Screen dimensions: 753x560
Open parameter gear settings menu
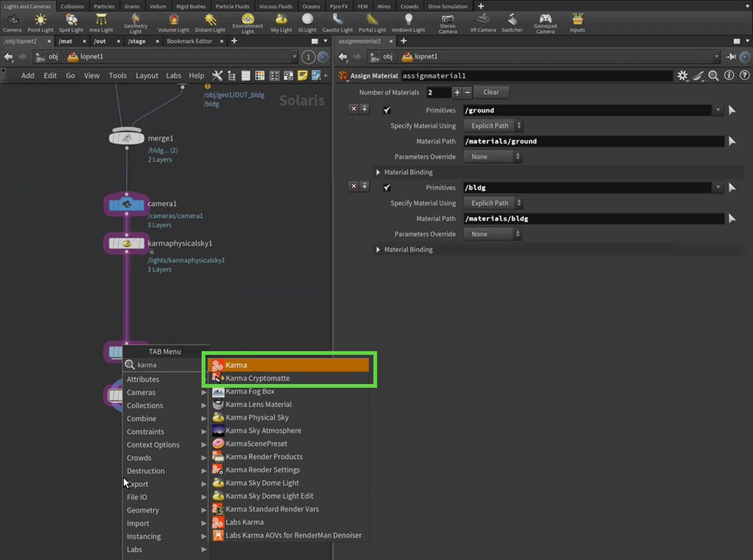[683, 76]
